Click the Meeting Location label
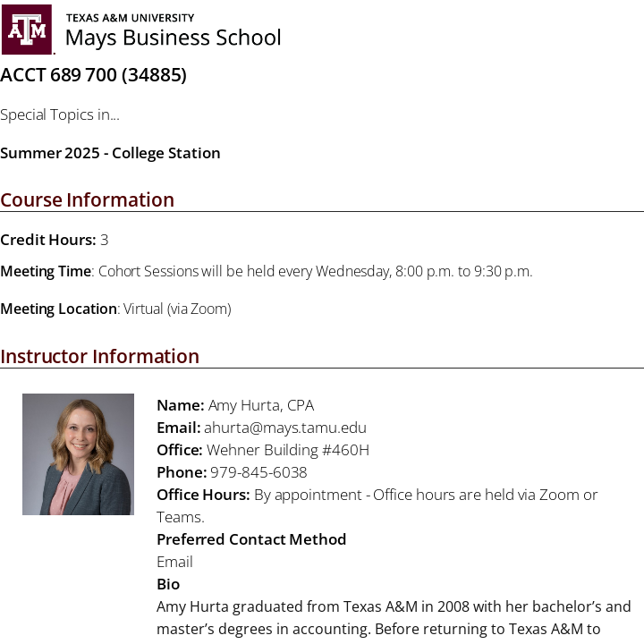 [x=58, y=309]
